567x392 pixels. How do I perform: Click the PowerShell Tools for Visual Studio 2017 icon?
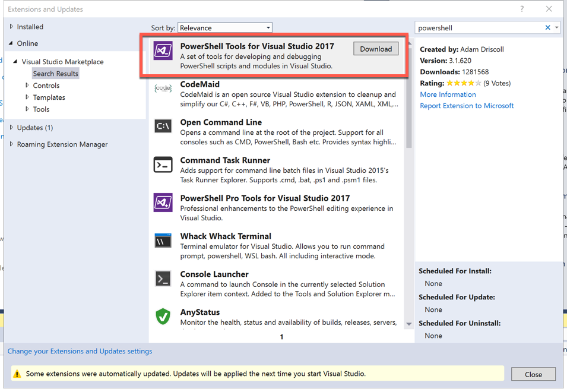(163, 50)
